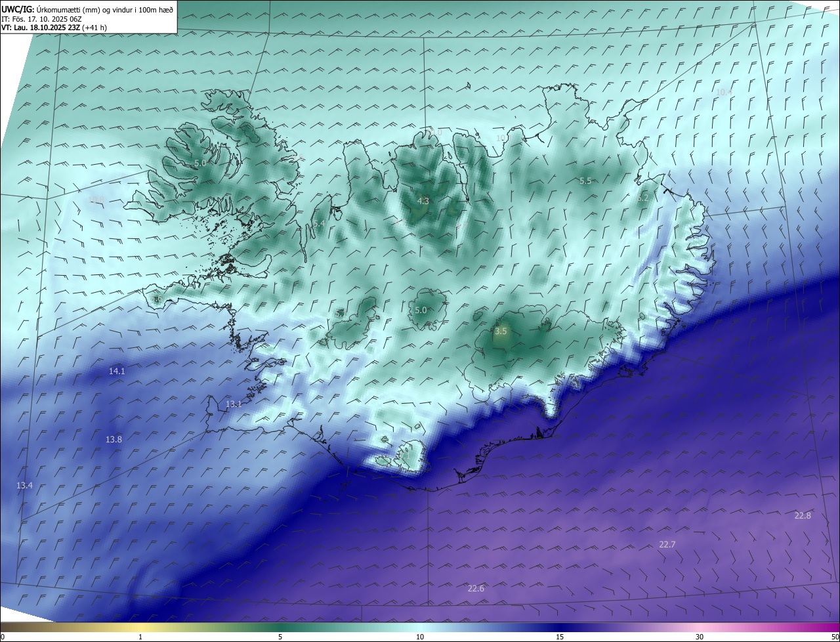Click the 4.3 value label
The image size is (840, 642).
click(x=423, y=201)
